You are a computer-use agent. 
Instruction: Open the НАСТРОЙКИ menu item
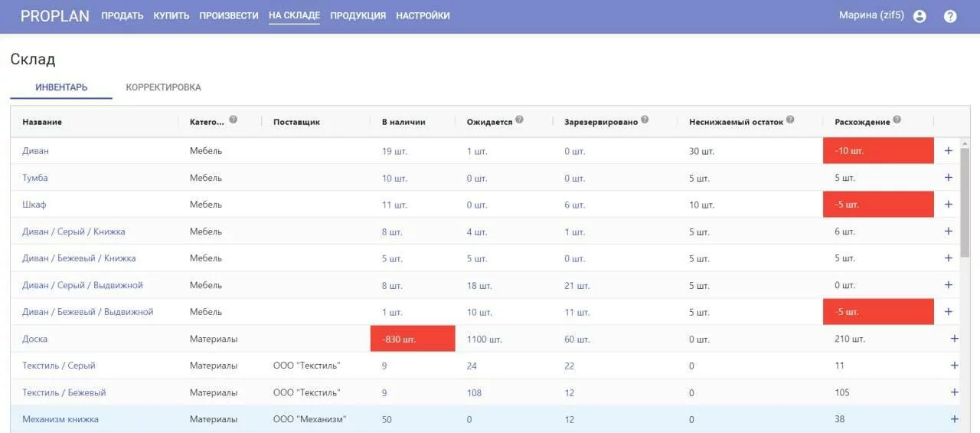[423, 16]
